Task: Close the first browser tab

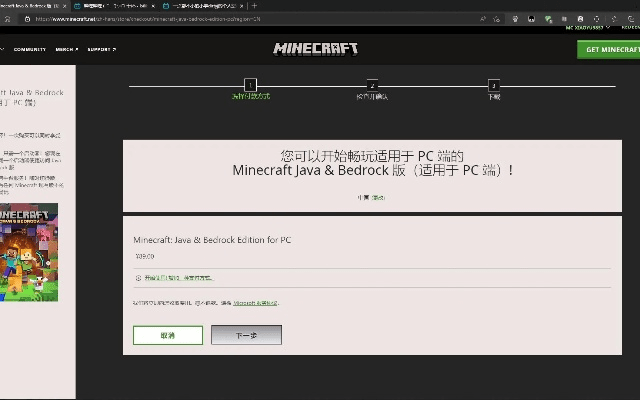Action: coord(64,6)
